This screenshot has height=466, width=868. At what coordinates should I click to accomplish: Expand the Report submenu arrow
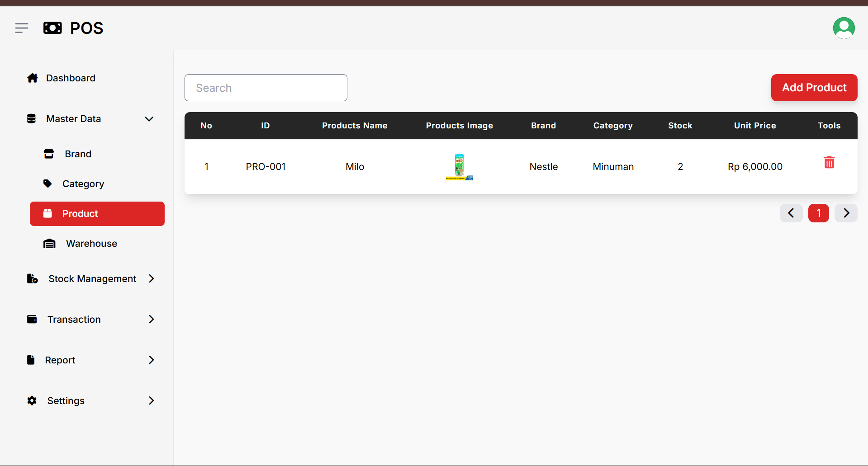tap(152, 360)
